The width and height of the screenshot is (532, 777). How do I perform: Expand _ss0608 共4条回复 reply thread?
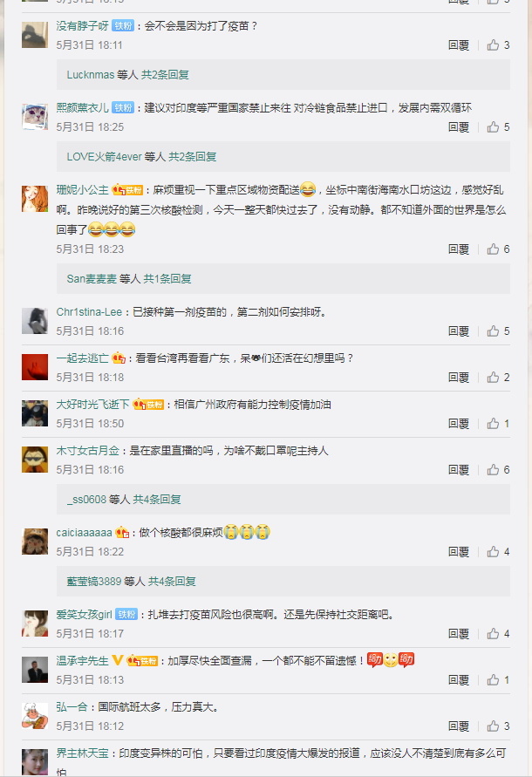157,499
